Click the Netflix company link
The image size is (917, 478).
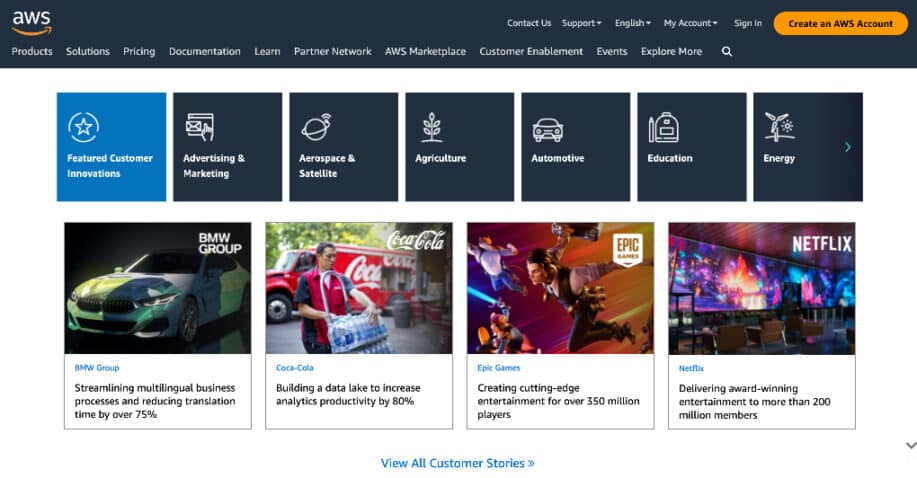(691, 369)
